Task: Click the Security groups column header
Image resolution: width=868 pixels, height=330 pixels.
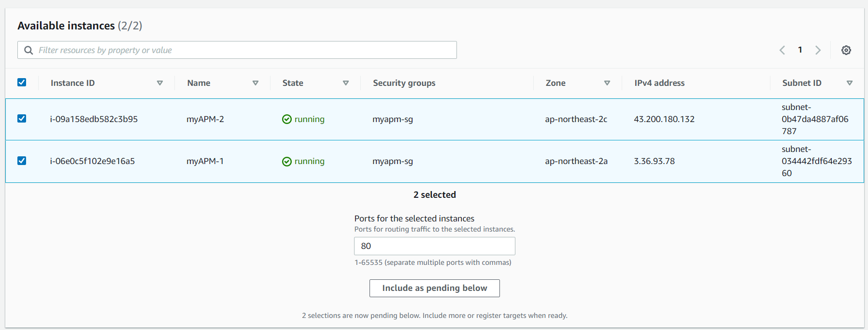Action: (x=404, y=83)
